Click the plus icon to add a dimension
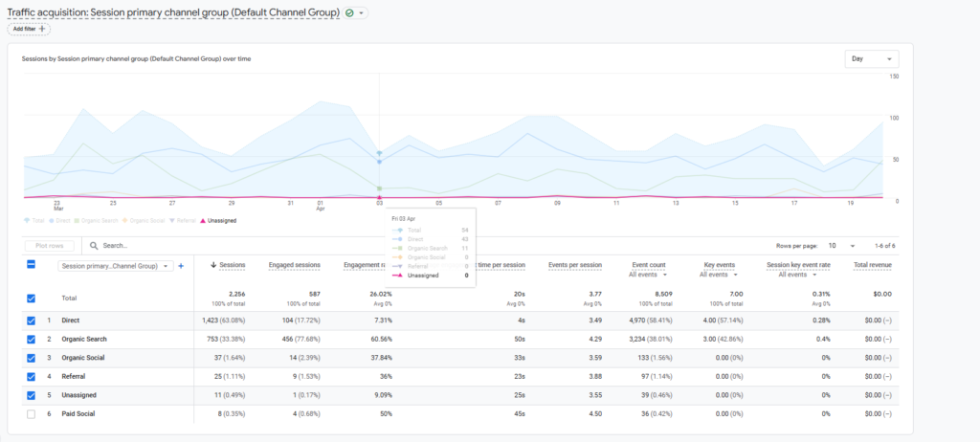980x442 pixels. coord(181,265)
